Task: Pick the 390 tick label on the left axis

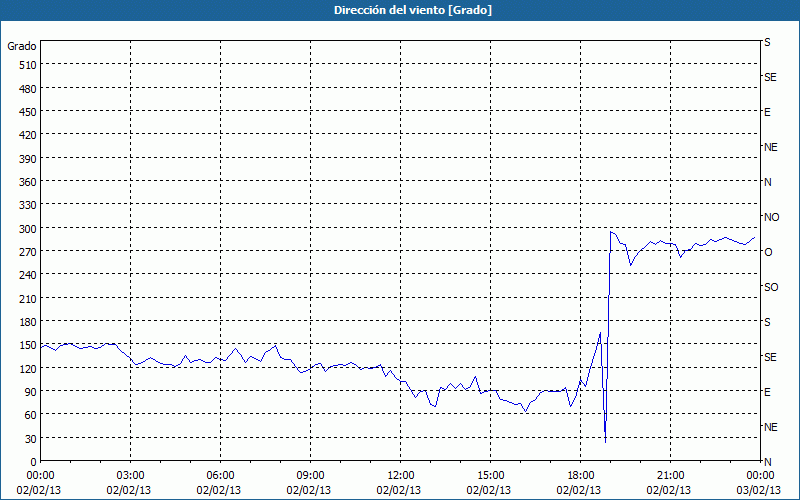Action: 28,159
